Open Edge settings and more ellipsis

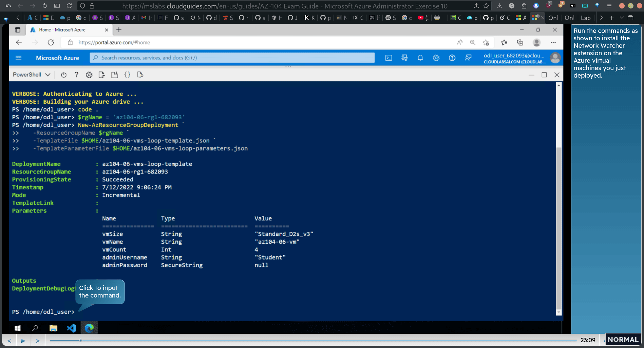(x=553, y=42)
